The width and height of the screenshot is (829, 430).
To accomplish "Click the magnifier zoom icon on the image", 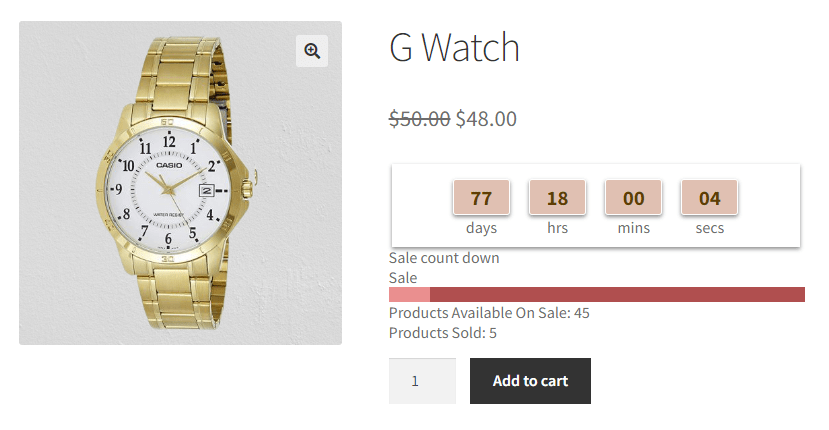I will coord(312,51).
